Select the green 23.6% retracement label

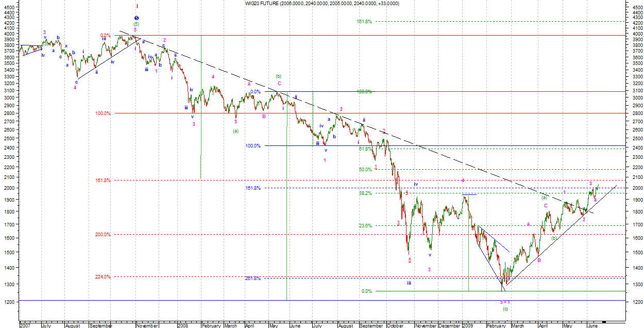click(365, 225)
